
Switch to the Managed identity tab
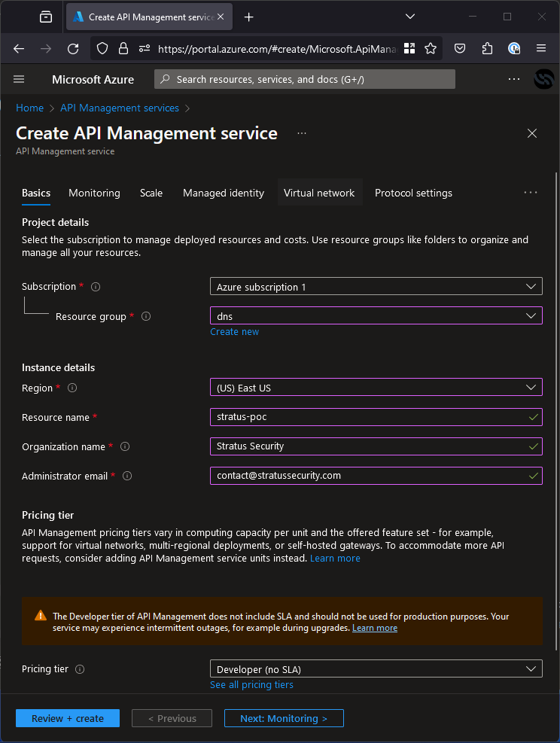[224, 193]
